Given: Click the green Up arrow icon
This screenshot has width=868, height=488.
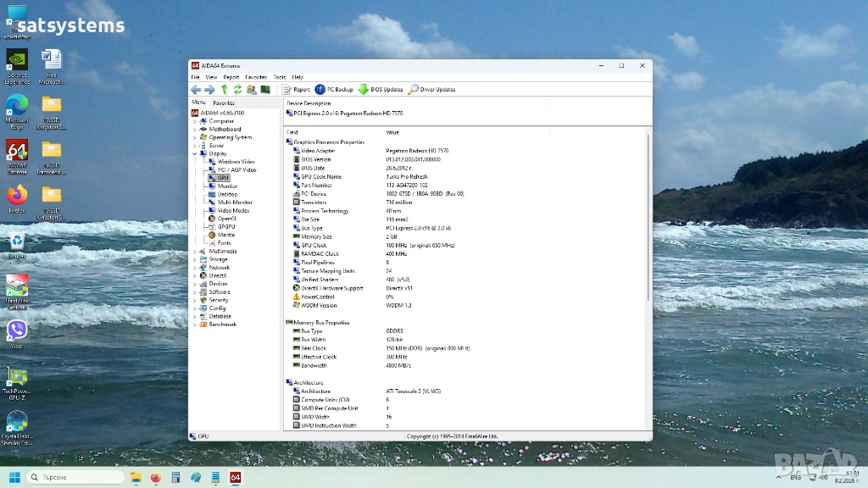Looking at the screenshot, I should pyautogui.click(x=225, y=89).
